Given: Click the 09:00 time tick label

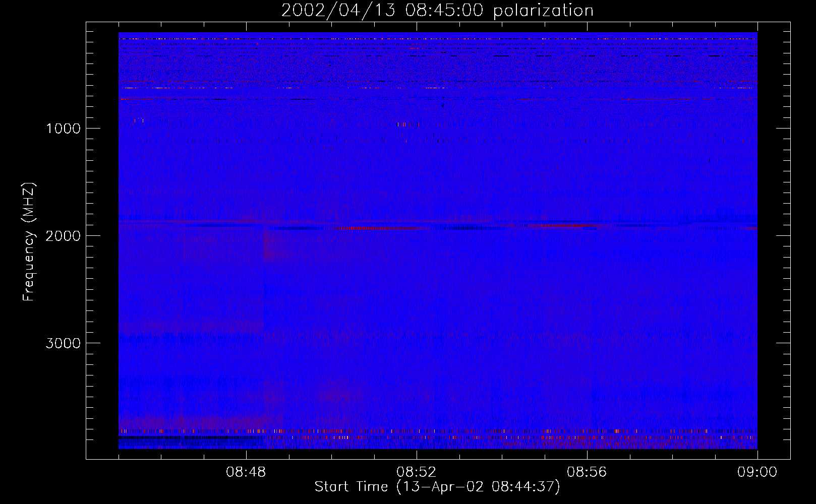Looking at the screenshot, I should point(757,472).
